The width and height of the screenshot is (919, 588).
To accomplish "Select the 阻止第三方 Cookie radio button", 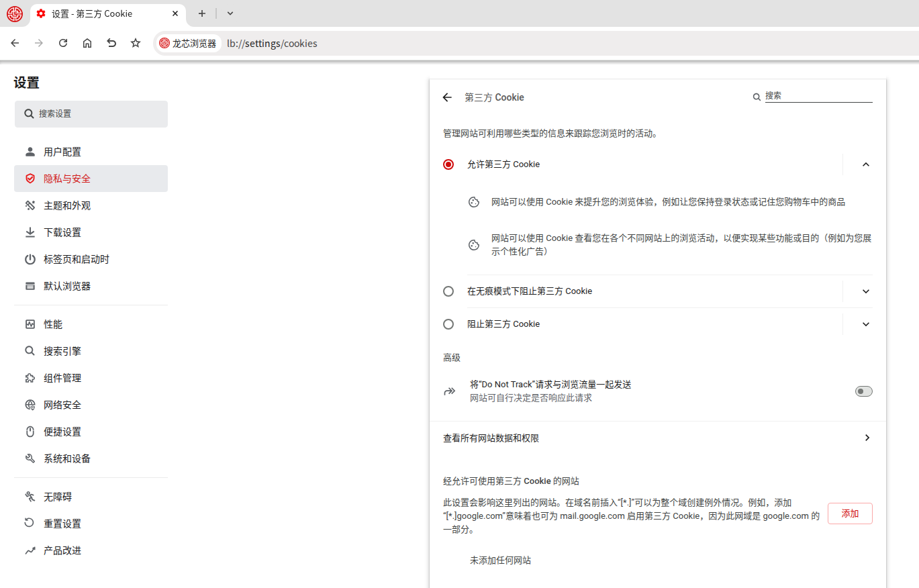I will [448, 324].
